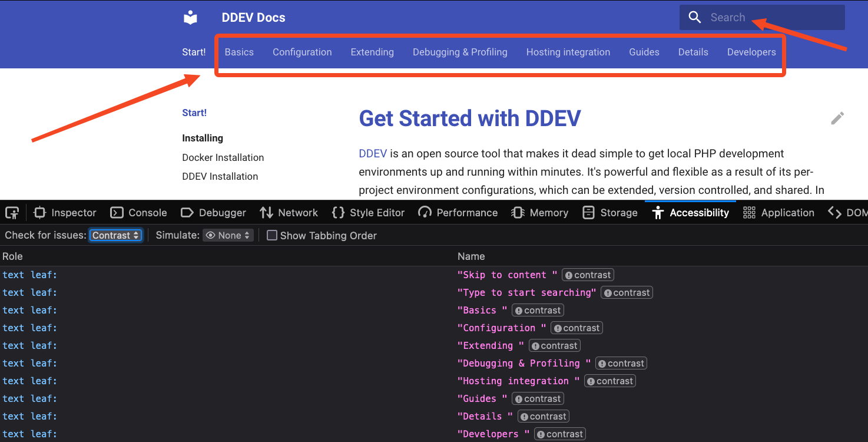Click the search magnifier icon
868x442 pixels.
point(695,18)
